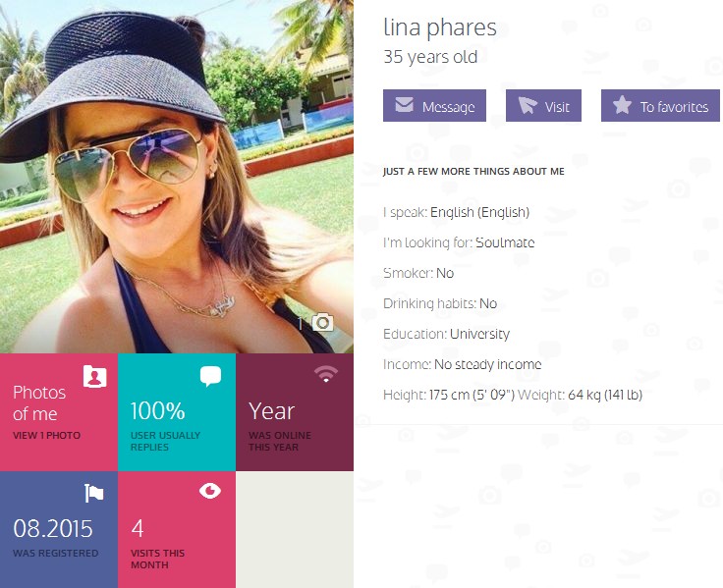Viewport: 723px width, 588px height.
Task: Open the Visit button
Action: pyautogui.click(x=543, y=106)
